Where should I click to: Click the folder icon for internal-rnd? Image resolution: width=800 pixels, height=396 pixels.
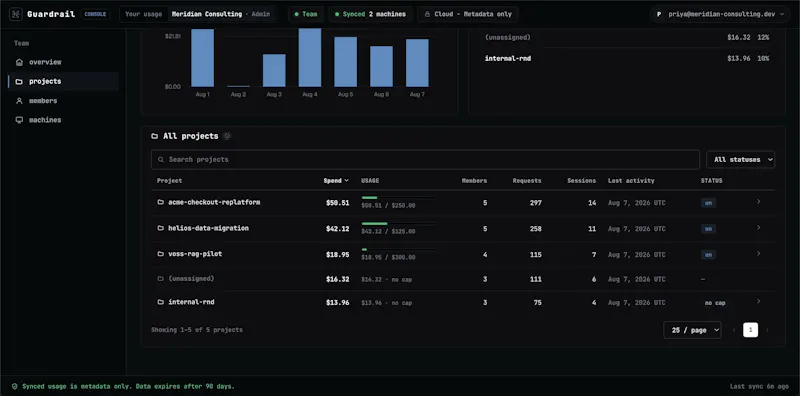pyautogui.click(x=161, y=303)
